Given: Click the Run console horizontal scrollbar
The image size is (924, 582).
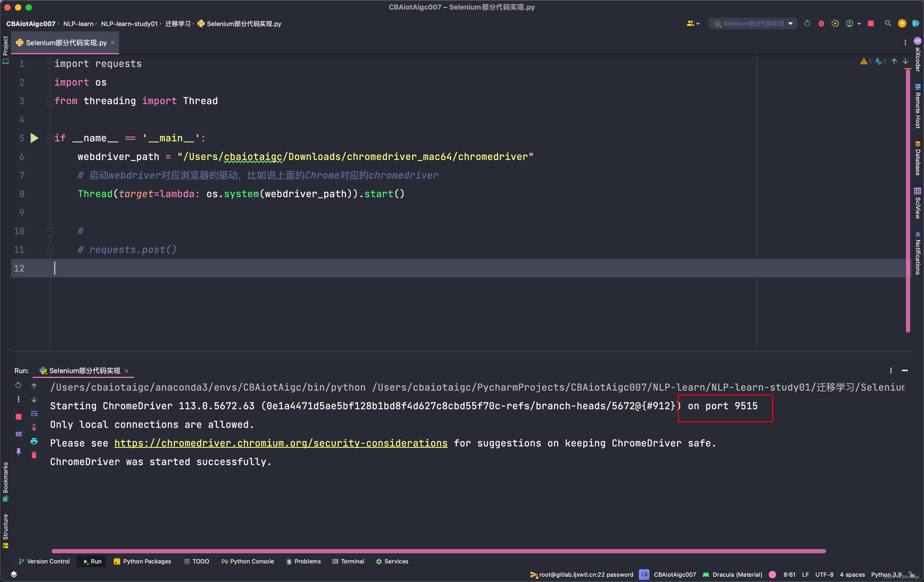Looking at the screenshot, I should 439,551.
